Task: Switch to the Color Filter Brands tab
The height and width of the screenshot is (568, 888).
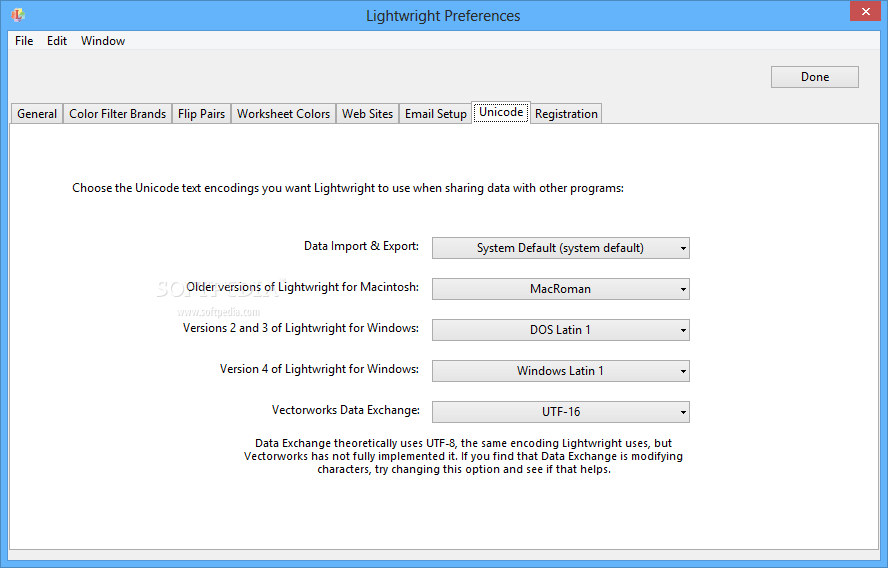Action: [117, 114]
